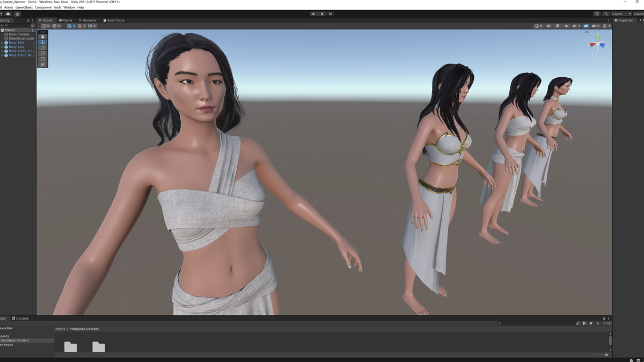Select the Hand (View) tool
This screenshot has height=362, width=644.
tap(42, 36)
